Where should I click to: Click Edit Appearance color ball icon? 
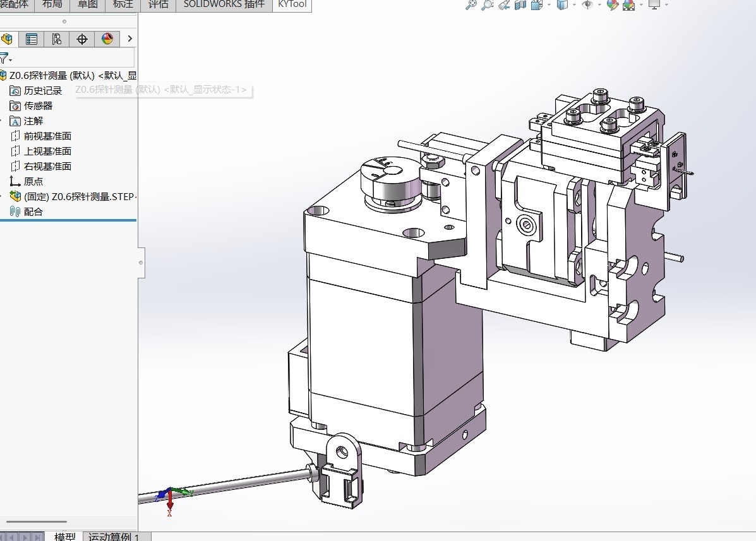(x=613, y=5)
